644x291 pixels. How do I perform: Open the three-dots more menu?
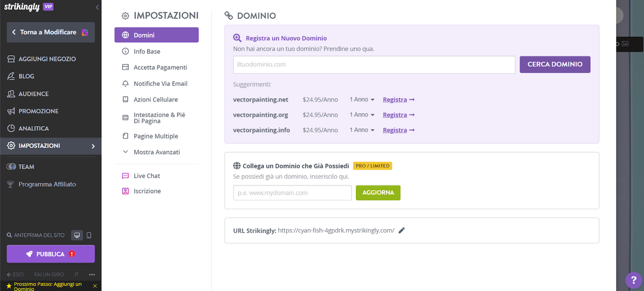click(x=92, y=274)
